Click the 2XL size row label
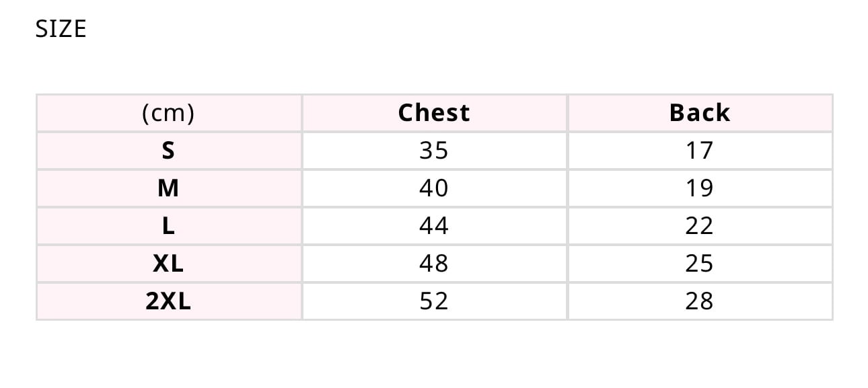Image resolution: width=868 pixels, height=388 pixels. pyautogui.click(x=168, y=301)
